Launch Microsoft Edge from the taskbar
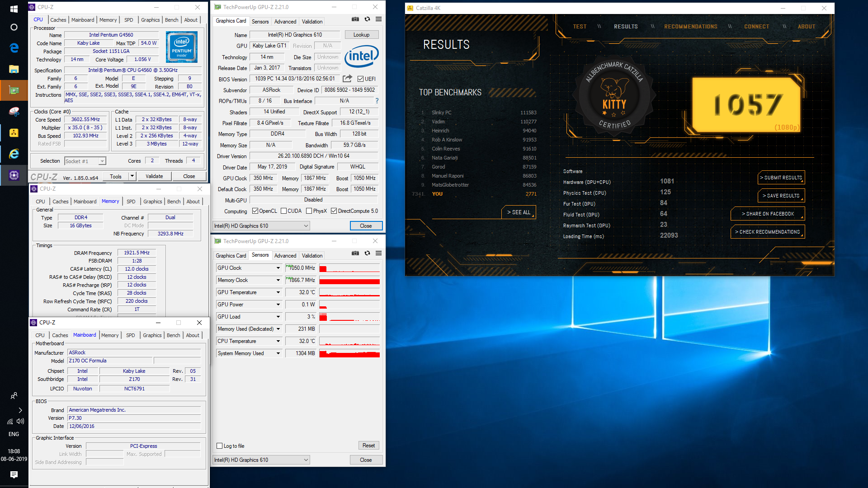The image size is (868, 488). 14,48
